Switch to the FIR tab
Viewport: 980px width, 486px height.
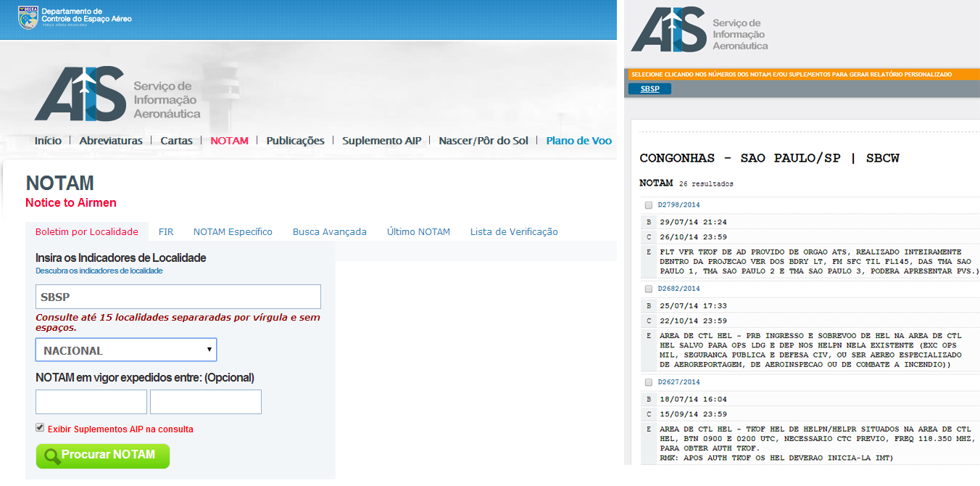[x=166, y=231]
